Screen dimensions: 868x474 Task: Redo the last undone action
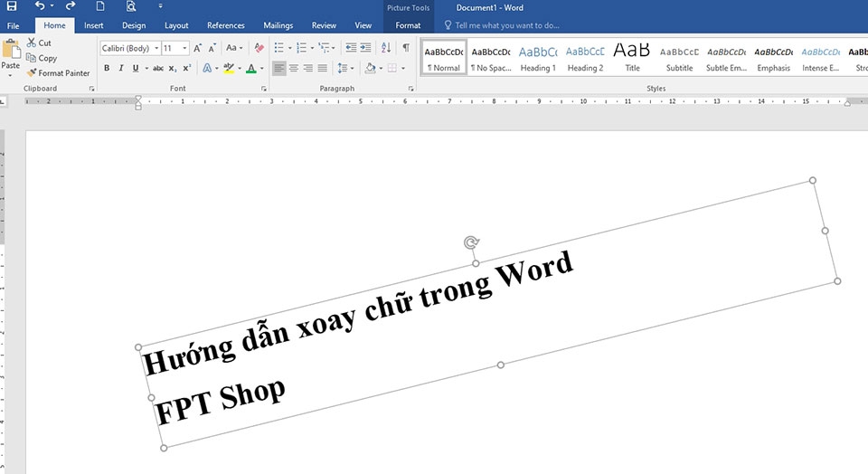pyautogui.click(x=71, y=6)
